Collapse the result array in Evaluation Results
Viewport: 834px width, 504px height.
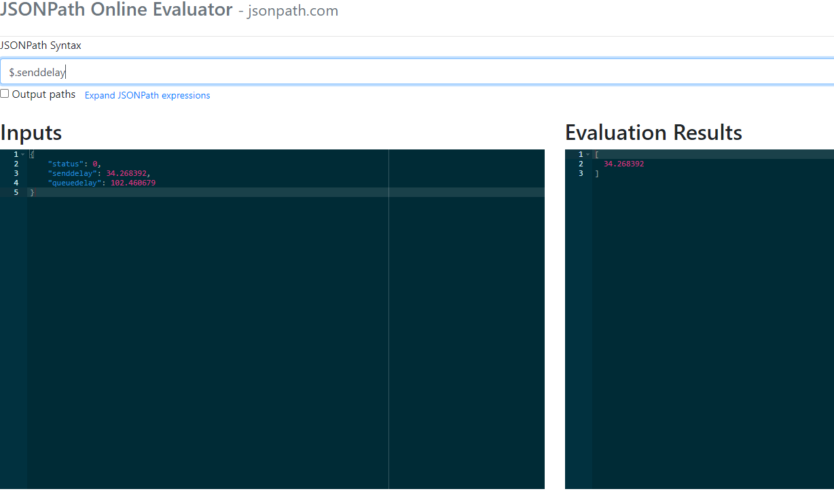(587, 154)
